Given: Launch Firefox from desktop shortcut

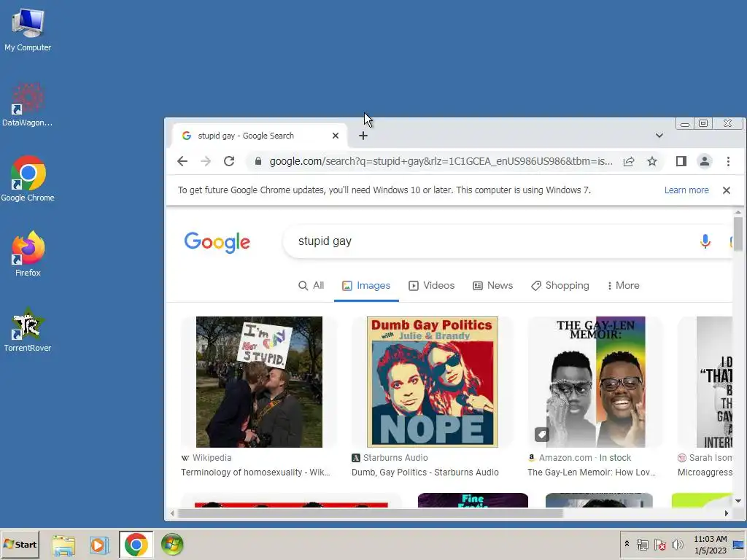Looking at the screenshot, I should tap(28, 254).
